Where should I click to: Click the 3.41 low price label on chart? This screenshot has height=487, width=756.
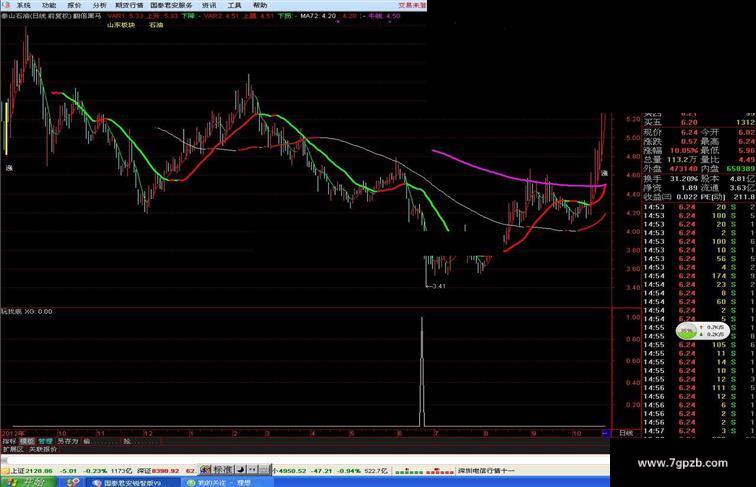click(438, 286)
